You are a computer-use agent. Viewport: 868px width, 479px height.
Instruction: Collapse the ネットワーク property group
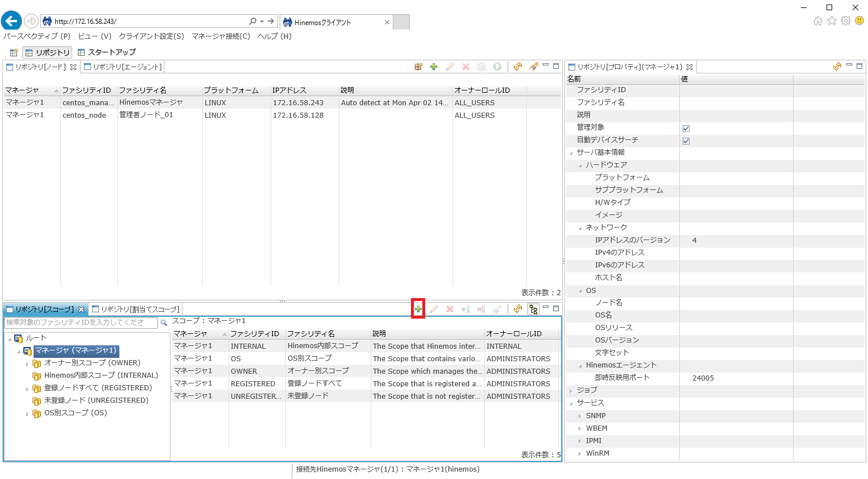[580, 228]
